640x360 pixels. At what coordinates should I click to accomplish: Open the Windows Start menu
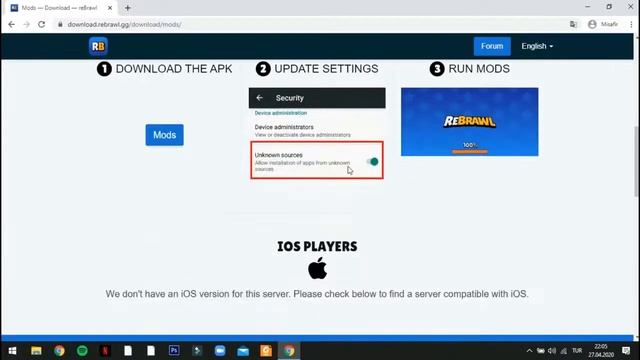tap(12, 351)
